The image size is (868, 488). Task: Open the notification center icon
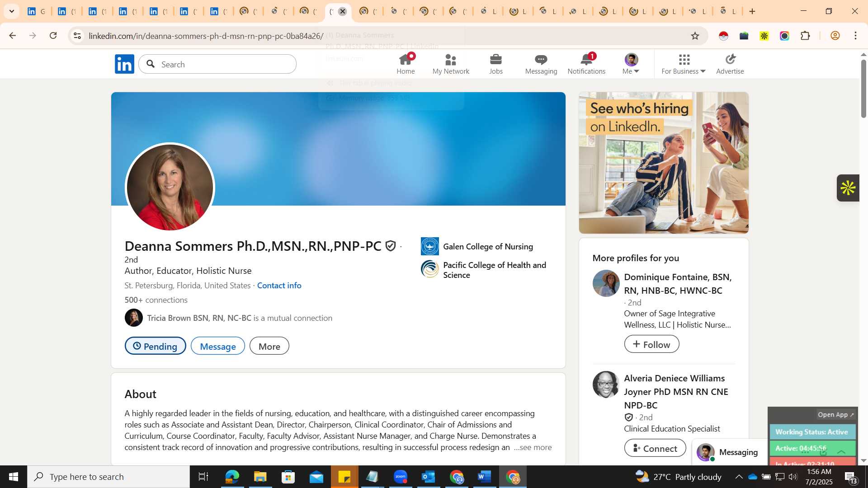[x=850, y=477]
